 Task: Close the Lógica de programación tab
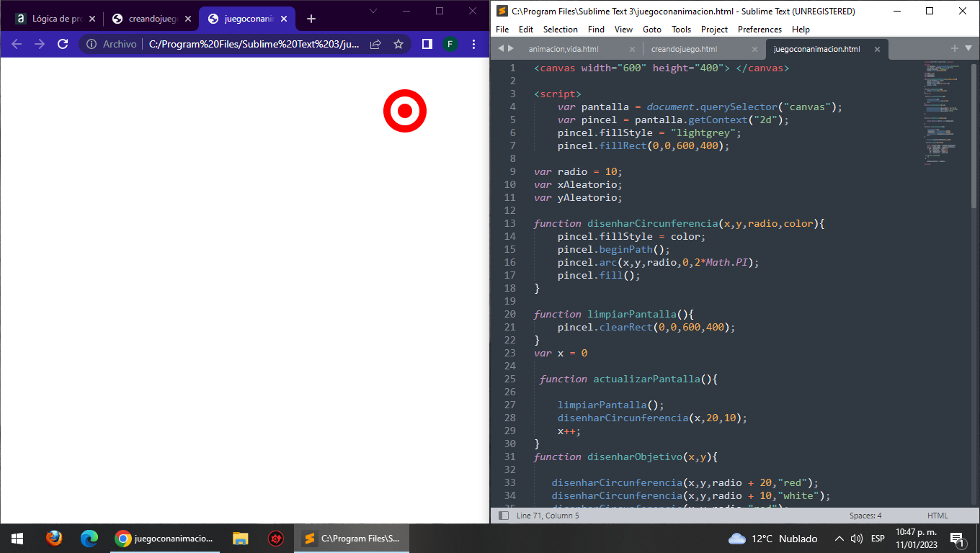[x=92, y=19]
